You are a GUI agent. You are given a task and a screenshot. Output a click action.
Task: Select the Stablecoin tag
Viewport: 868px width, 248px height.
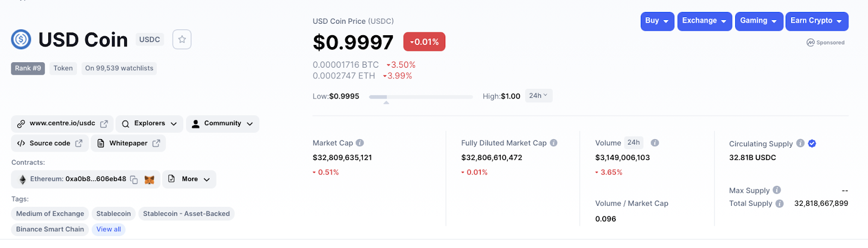[x=113, y=214]
